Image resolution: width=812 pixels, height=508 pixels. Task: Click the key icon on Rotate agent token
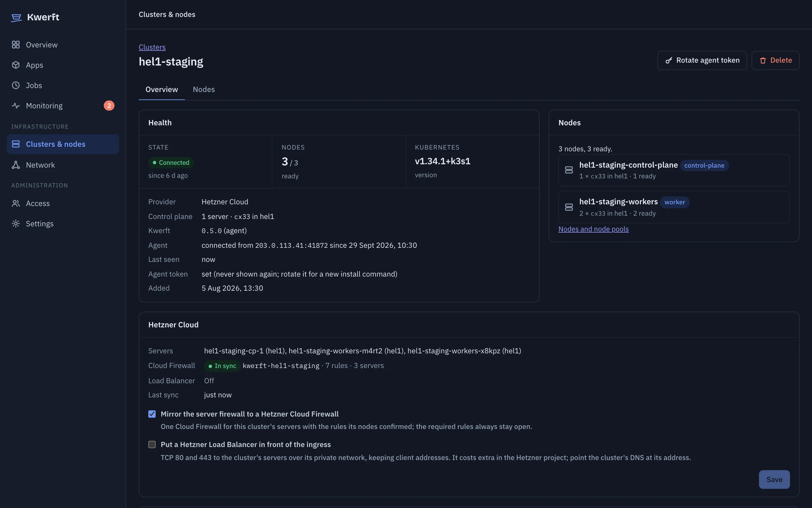coord(669,60)
